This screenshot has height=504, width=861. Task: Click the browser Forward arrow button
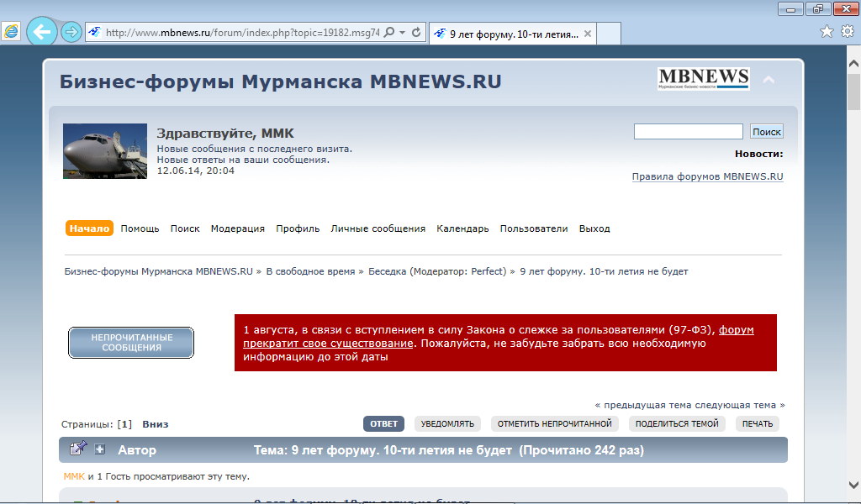click(71, 33)
